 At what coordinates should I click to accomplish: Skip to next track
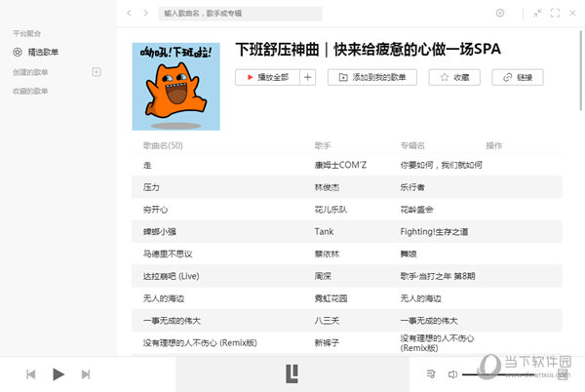click(86, 374)
